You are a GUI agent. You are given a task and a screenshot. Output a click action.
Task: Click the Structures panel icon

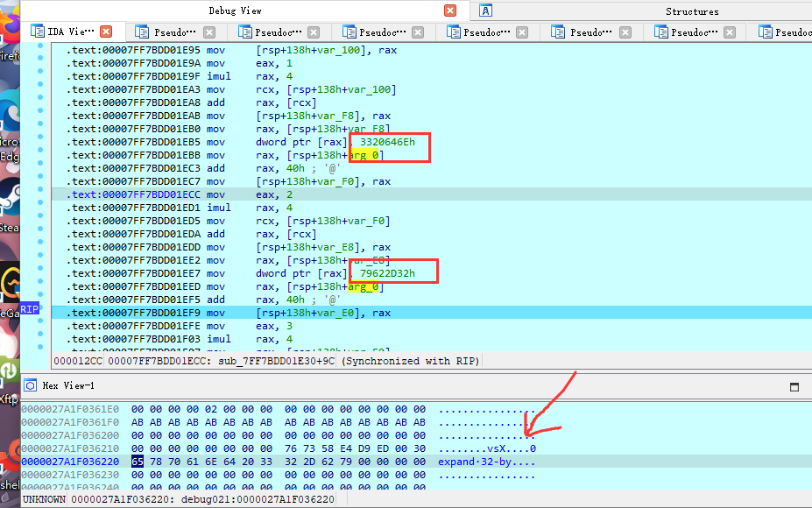[486, 11]
